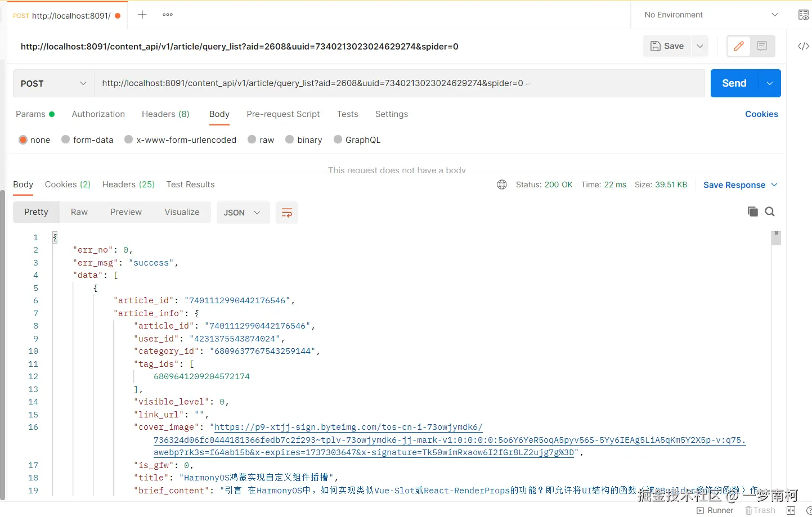The height and width of the screenshot is (517, 812).
Task: Click the category_id value 6809637767543259144
Action: (262, 351)
